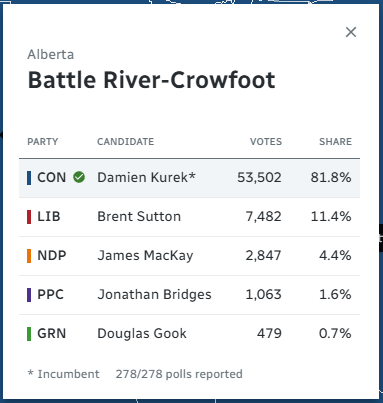
Task: Select Douglas Gook candidate name
Action: [x=142, y=334]
